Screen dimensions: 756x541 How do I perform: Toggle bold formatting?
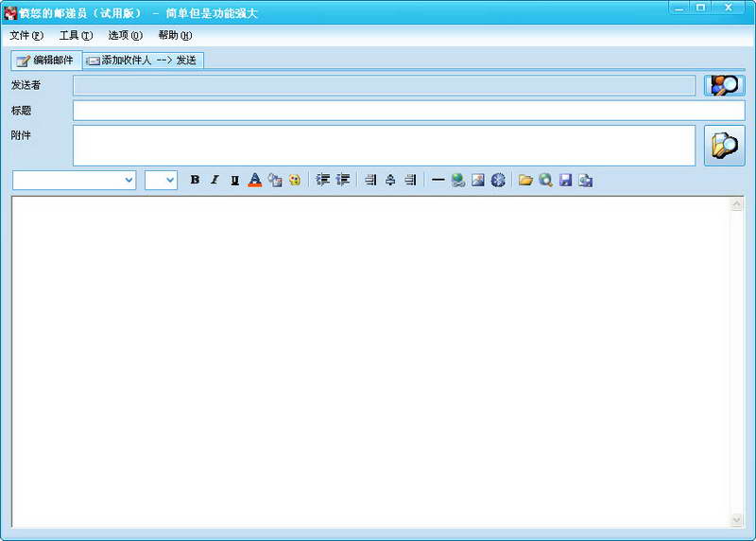point(195,180)
